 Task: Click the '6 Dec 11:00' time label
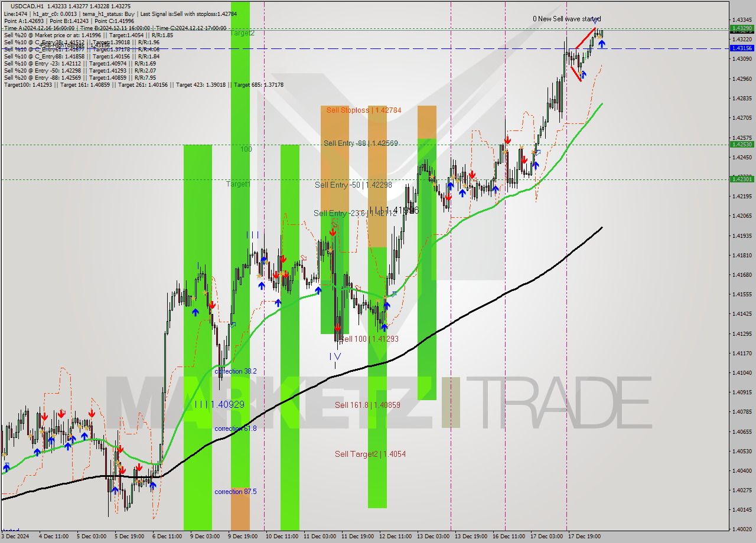(167, 537)
